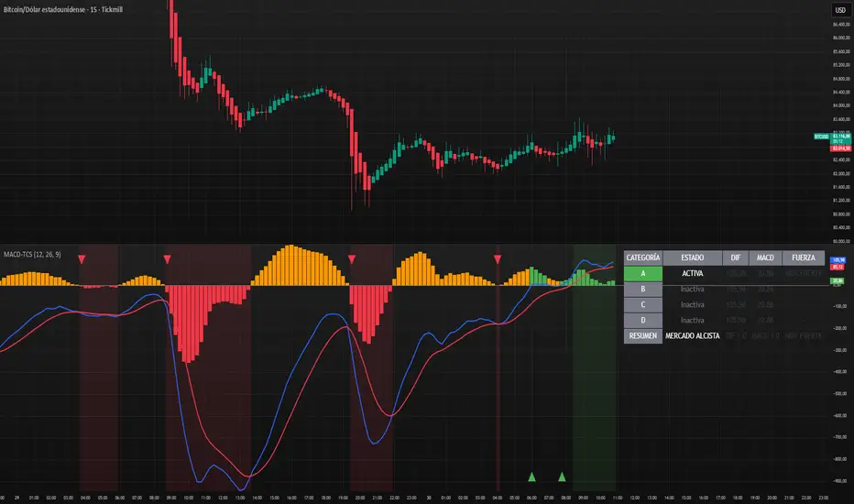The width and height of the screenshot is (854, 504).
Task: Select the MACD-TCS (12, 26, 9) indicator label
Action: click(x=32, y=255)
